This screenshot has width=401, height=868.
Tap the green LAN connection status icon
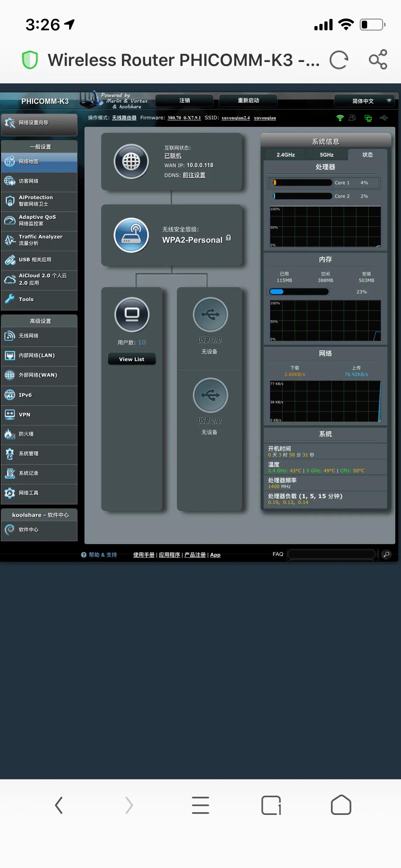pos(368,118)
